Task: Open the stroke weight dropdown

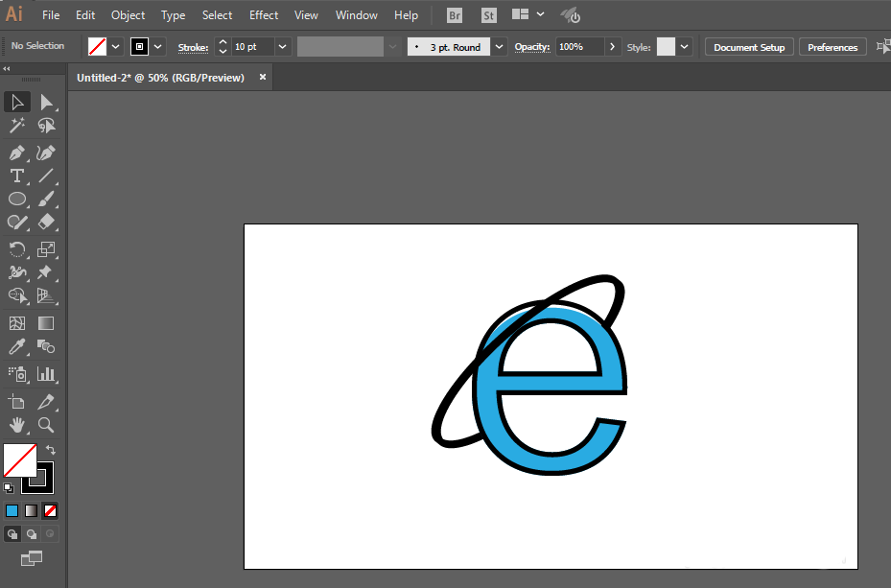Action: tap(282, 47)
